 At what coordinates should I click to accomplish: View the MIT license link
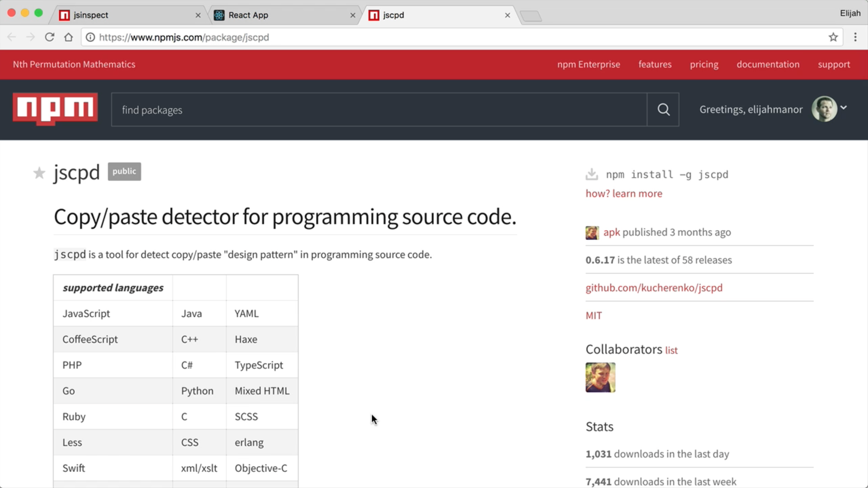point(594,315)
